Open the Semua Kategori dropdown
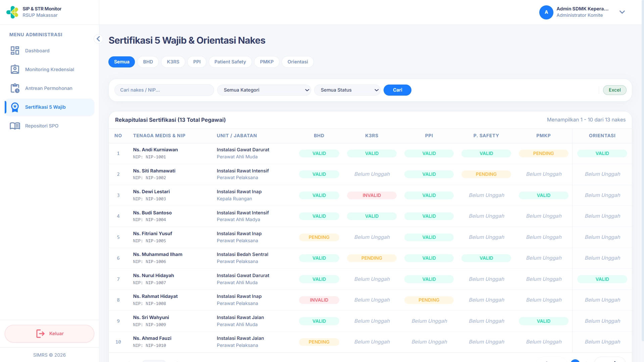Screen dimensions: 644x362 [x=264, y=90]
